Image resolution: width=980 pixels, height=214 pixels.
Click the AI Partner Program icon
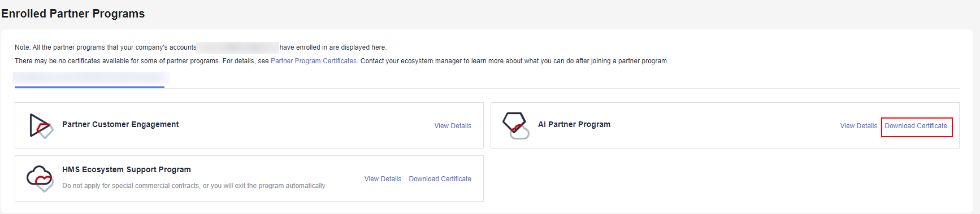click(x=516, y=125)
